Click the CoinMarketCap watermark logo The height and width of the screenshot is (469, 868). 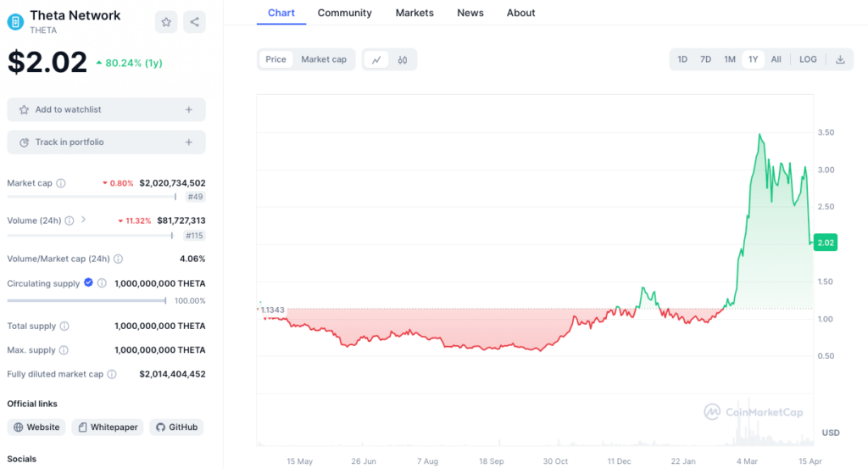(x=754, y=412)
